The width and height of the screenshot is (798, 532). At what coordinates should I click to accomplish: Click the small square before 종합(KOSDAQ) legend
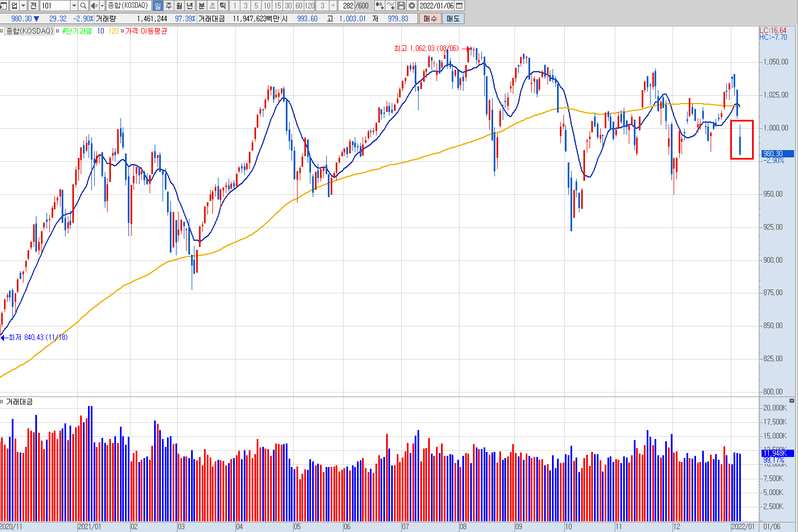tap(2, 31)
